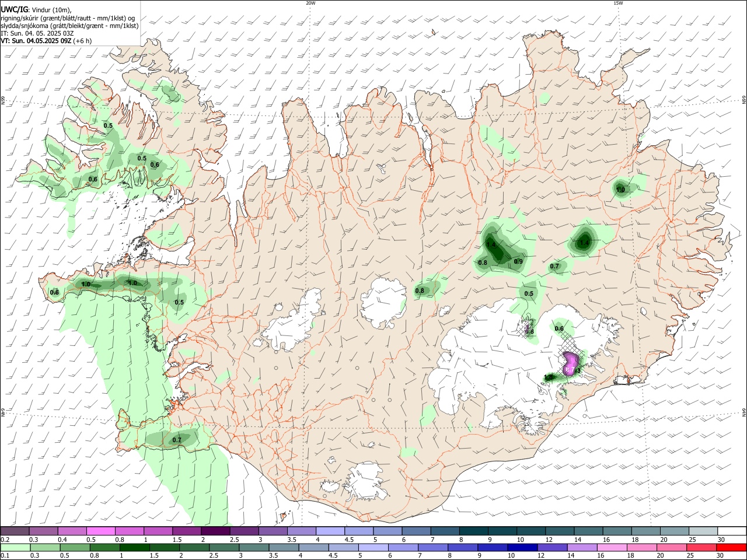Click the 0.1 label on the rain scale
The image size is (747, 560).
[x=5, y=556]
